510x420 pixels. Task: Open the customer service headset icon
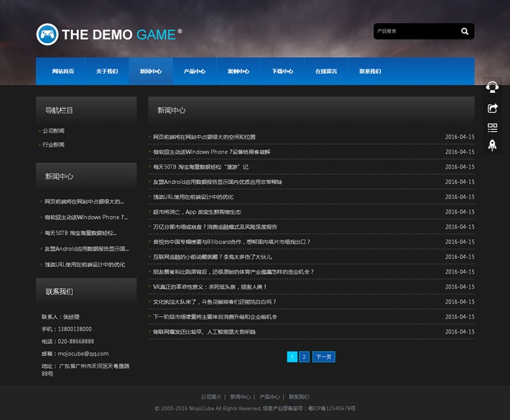click(x=492, y=87)
